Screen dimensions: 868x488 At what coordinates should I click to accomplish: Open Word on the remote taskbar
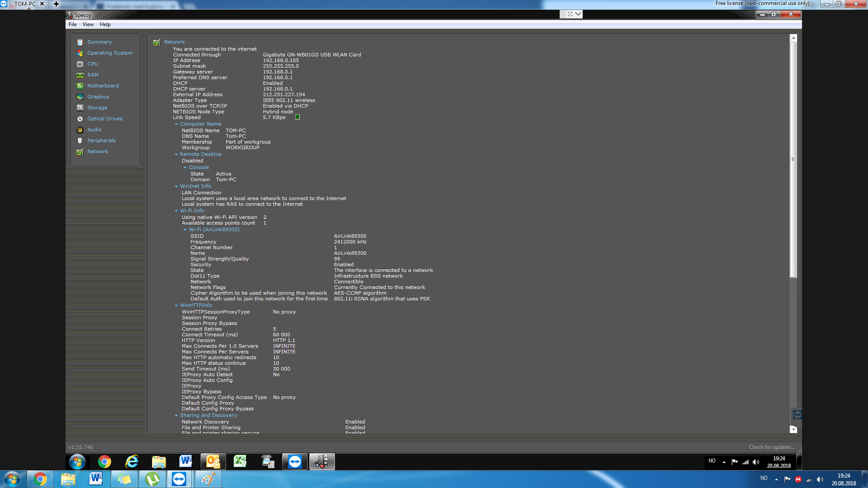(x=185, y=461)
